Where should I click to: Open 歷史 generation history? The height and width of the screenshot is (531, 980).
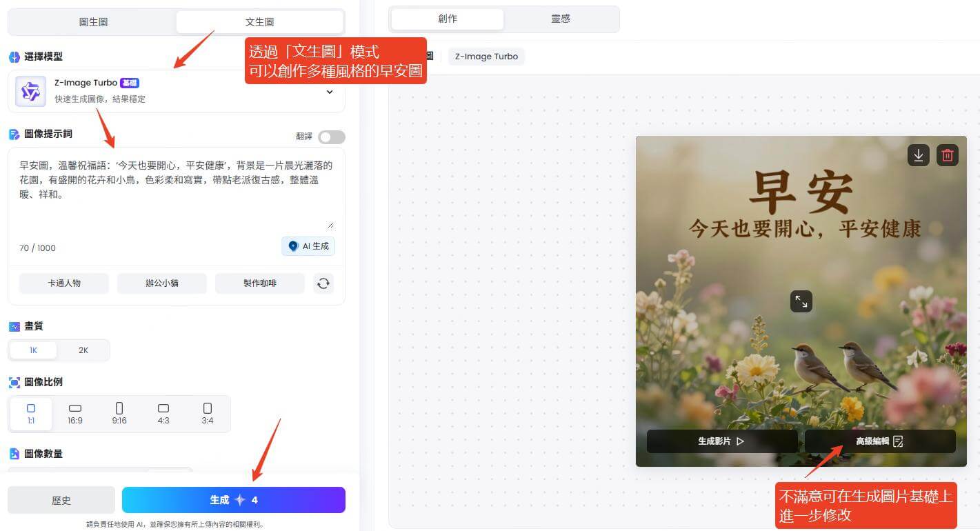(61, 499)
